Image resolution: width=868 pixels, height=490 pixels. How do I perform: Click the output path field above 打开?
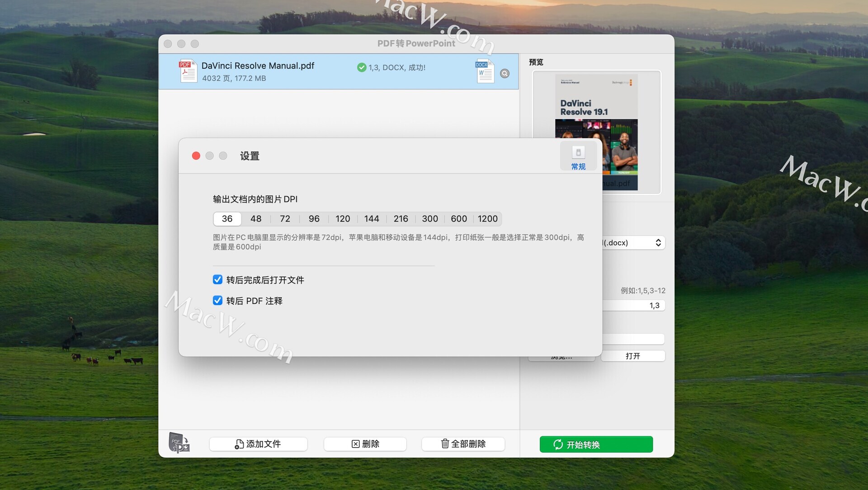(633, 339)
